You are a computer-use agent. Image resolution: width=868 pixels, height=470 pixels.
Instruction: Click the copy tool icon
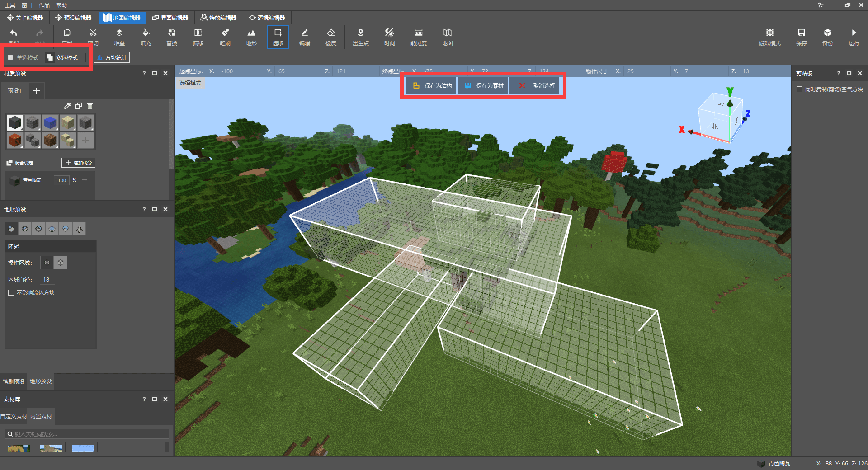(67, 33)
